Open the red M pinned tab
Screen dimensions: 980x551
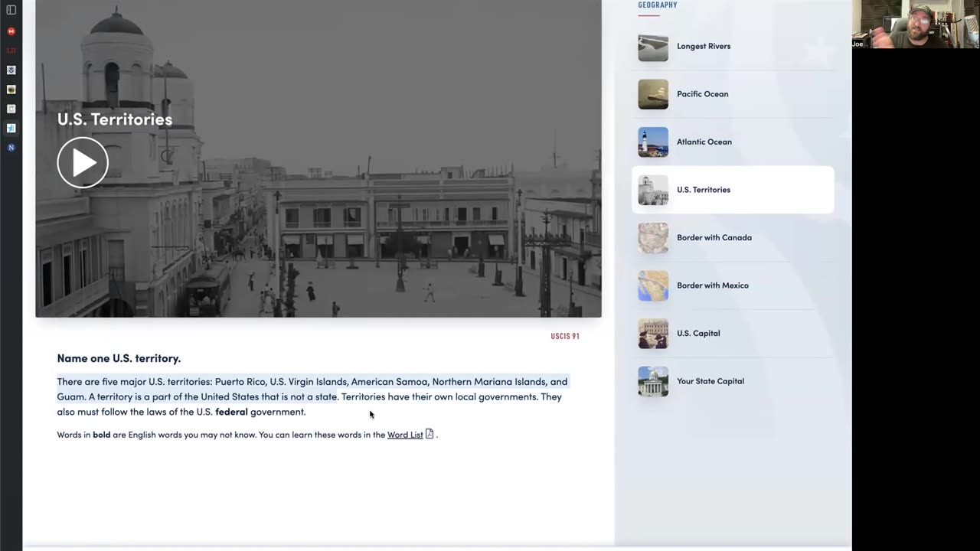point(11,31)
